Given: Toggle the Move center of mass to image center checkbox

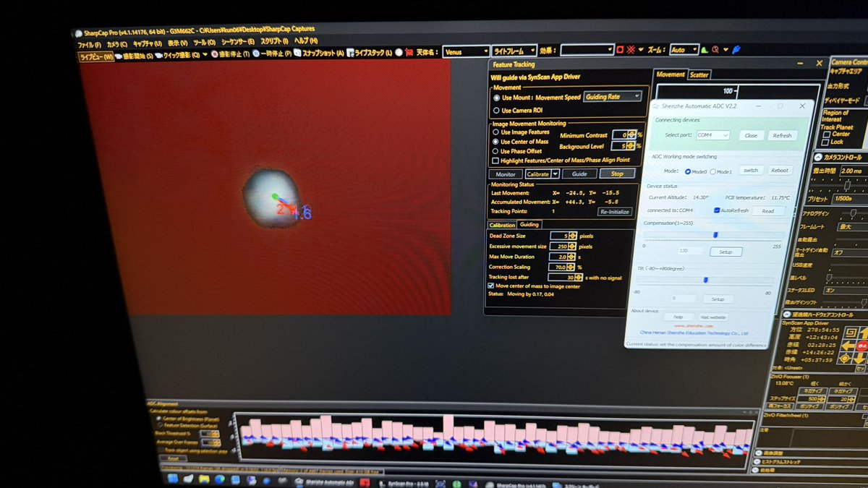Looking at the screenshot, I should tap(492, 286).
